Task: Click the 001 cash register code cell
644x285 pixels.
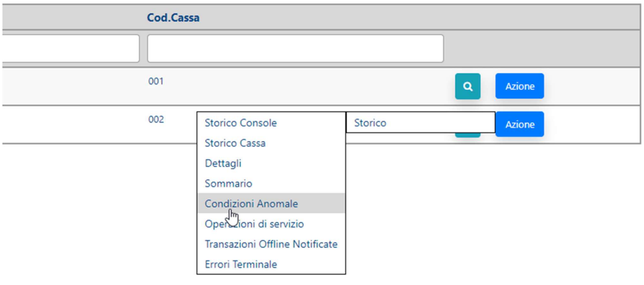Action: tap(156, 81)
